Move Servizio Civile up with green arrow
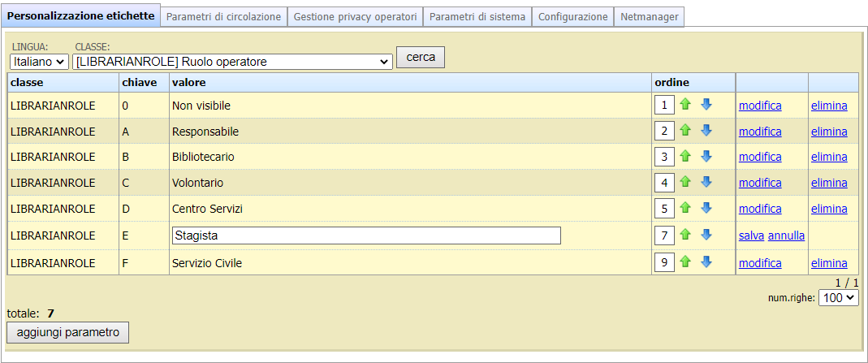Viewport: 868px width, 363px height. point(685,262)
